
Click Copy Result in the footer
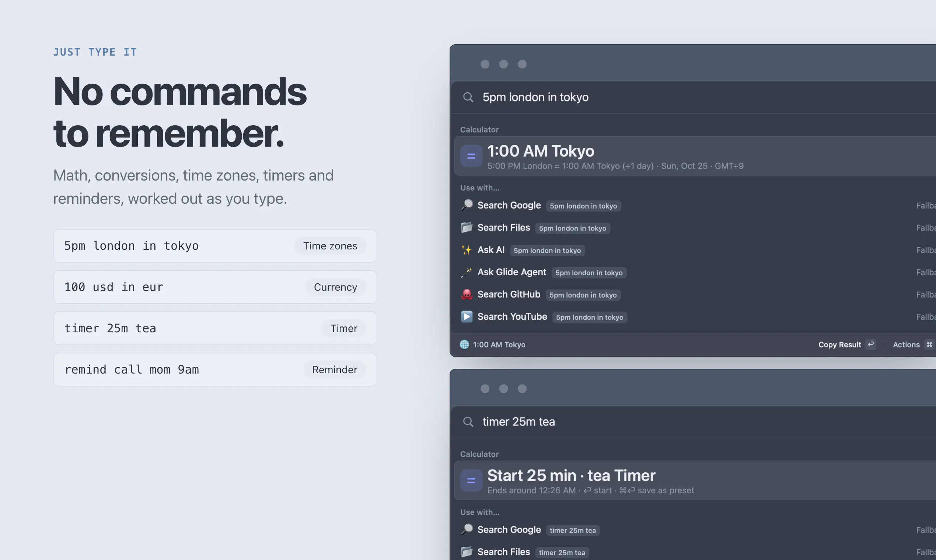(839, 344)
